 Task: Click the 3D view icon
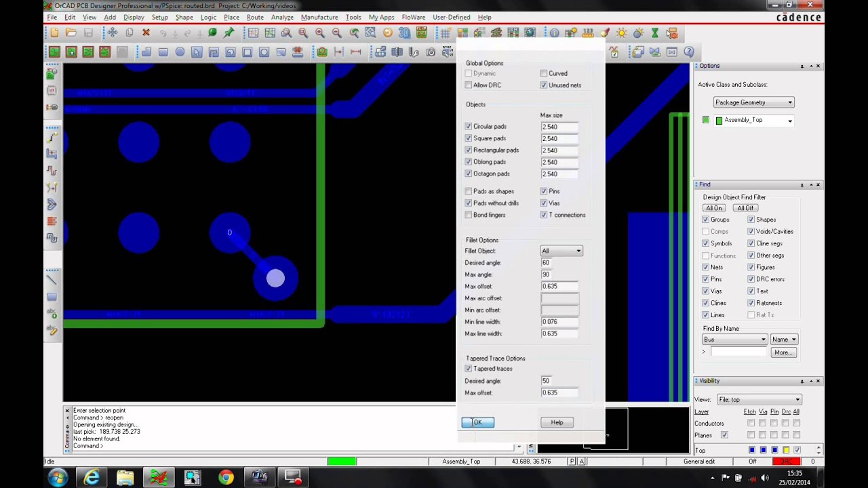(404, 33)
